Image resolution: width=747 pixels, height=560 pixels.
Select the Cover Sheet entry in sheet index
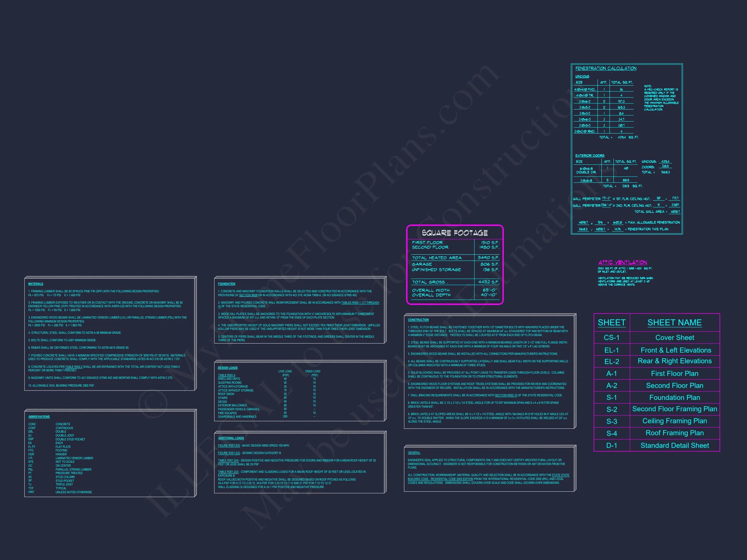[x=674, y=338]
